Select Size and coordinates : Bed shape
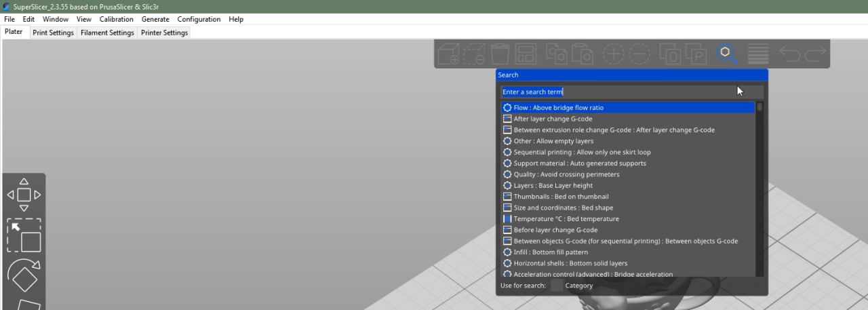The image size is (868, 310). 628,208
